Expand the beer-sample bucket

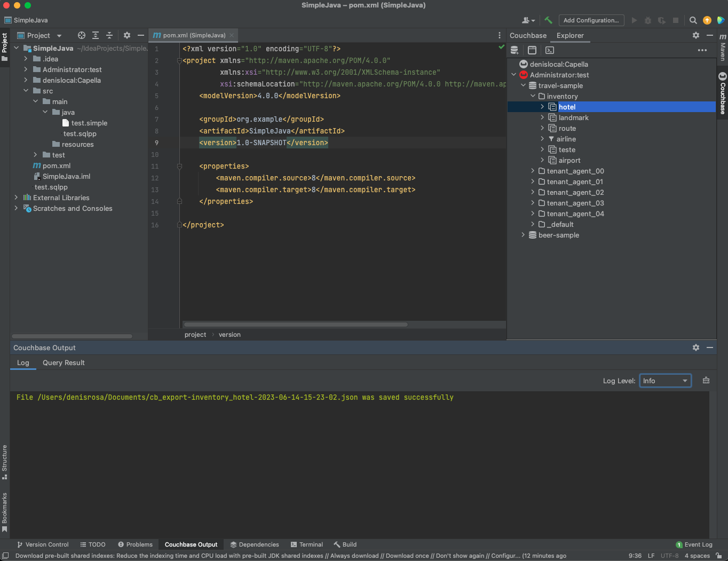click(523, 235)
